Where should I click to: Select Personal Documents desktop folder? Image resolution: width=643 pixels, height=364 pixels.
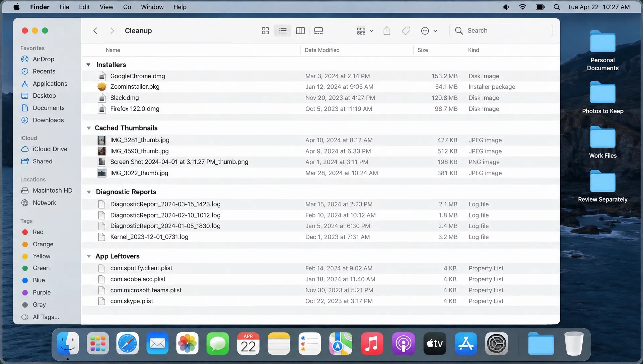click(x=602, y=51)
